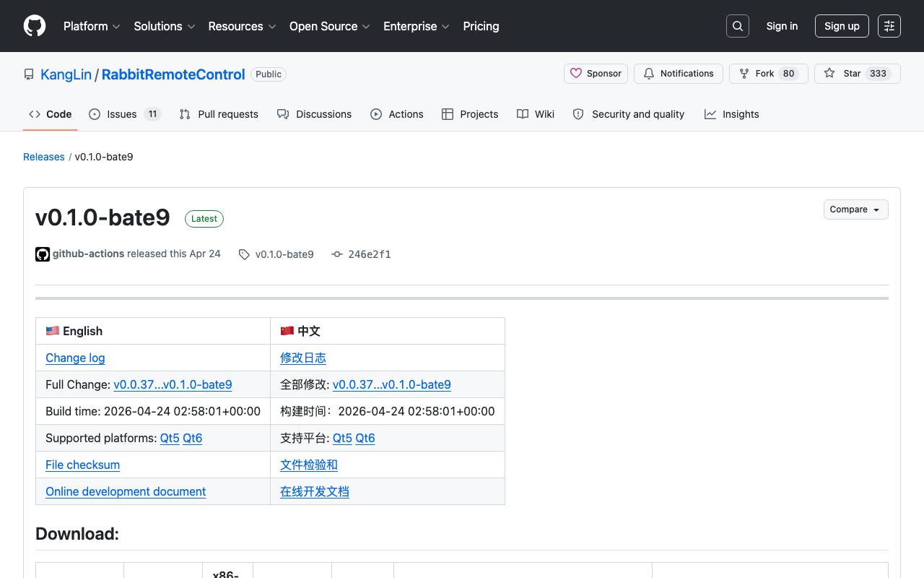Click the Actions play icon
The height and width of the screenshot is (578, 924).
pyautogui.click(x=376, y=114)
